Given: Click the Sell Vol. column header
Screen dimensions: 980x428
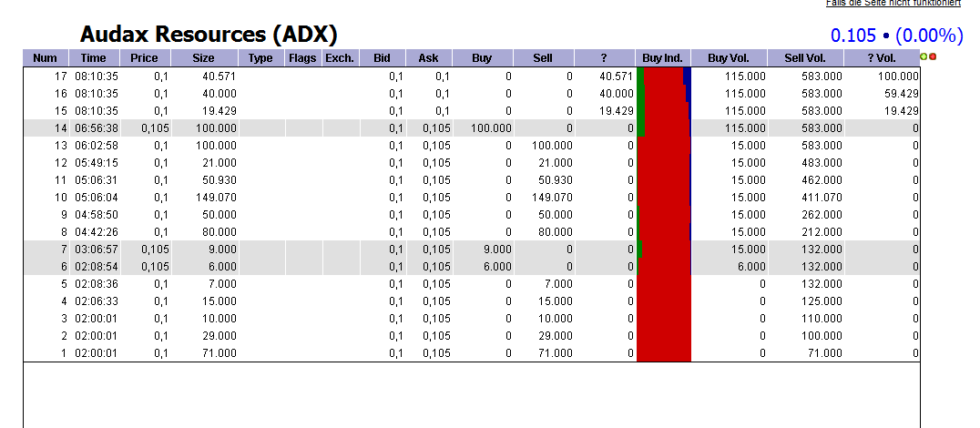Looking at the screenshot, I should tap(806, 58).
